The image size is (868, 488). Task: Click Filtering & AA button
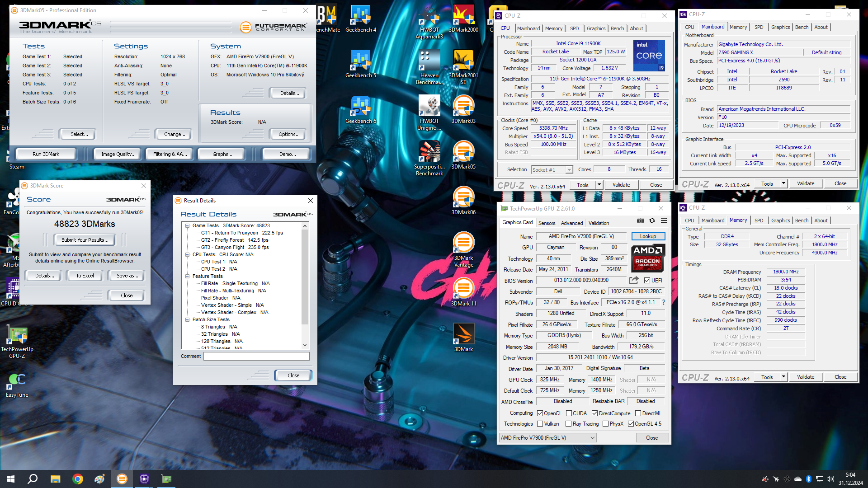coord(170,154)
